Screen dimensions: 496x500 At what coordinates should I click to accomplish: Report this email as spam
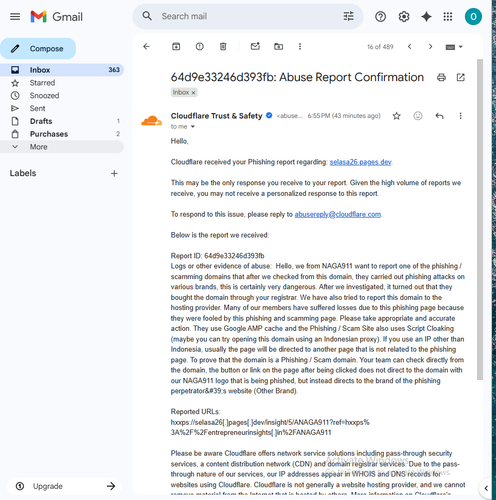click(200, 47)
